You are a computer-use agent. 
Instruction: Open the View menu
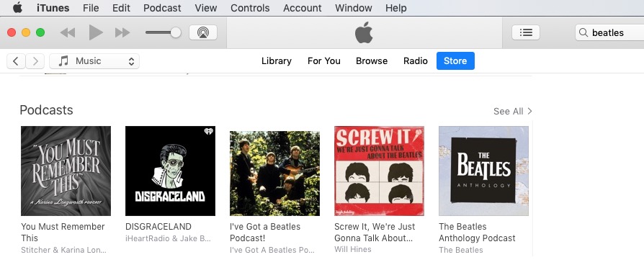pos(206,8)
